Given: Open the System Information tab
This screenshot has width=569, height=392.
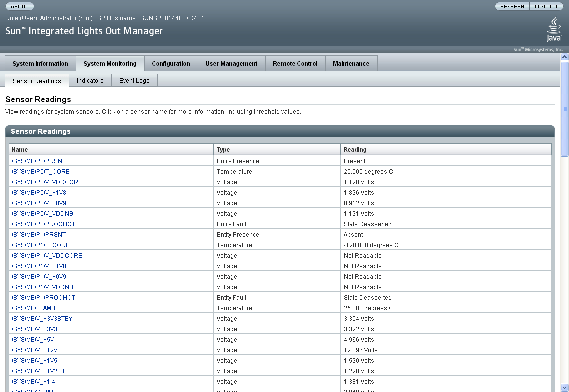Looking at the screenshot, I should pyautogui.click(x=40, y=64).
